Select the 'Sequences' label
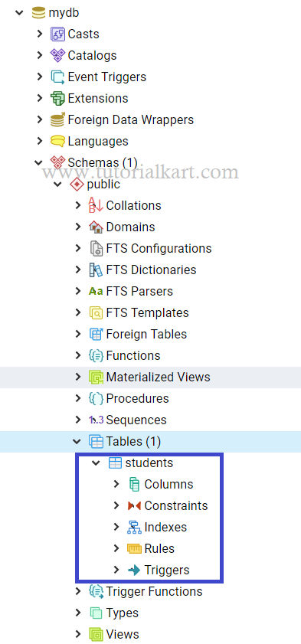Image resolution: width=301 pixels, height=644 pixels. tap(136, 420)
